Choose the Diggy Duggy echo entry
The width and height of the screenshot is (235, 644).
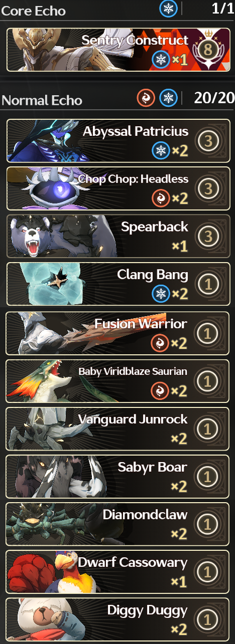click(118, 619)
